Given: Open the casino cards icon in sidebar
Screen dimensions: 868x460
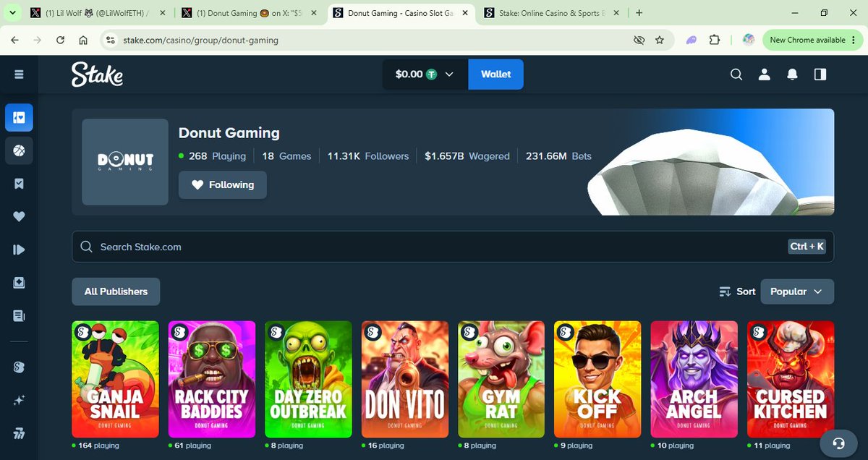Looking at the screenshot, I should click(19, 117).
